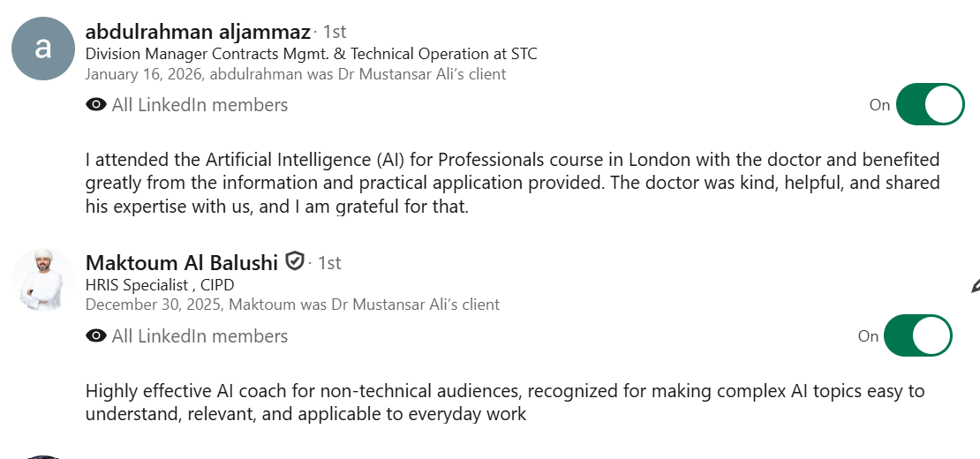Turn off abdulrahman's recommendation visibility switch
Image resolution: width=980 pixels, height=459 pixels.
coord(930,105)
